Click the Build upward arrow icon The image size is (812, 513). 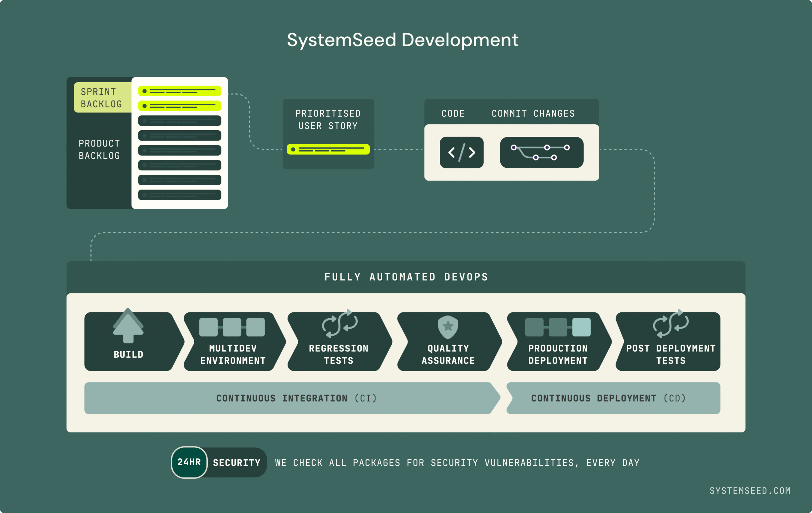pos(128,326)
